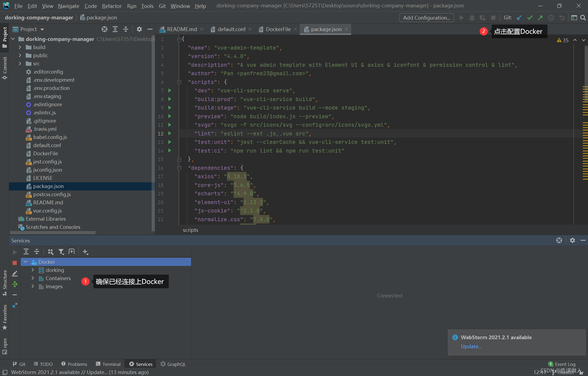
Task: Run the dev script gutter arrow
Action: (170, 90)
